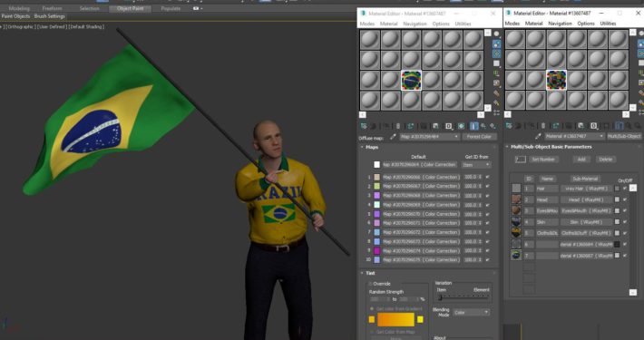Click Select by Material icon in left editor
644x340 pixels.
(496, 102)
